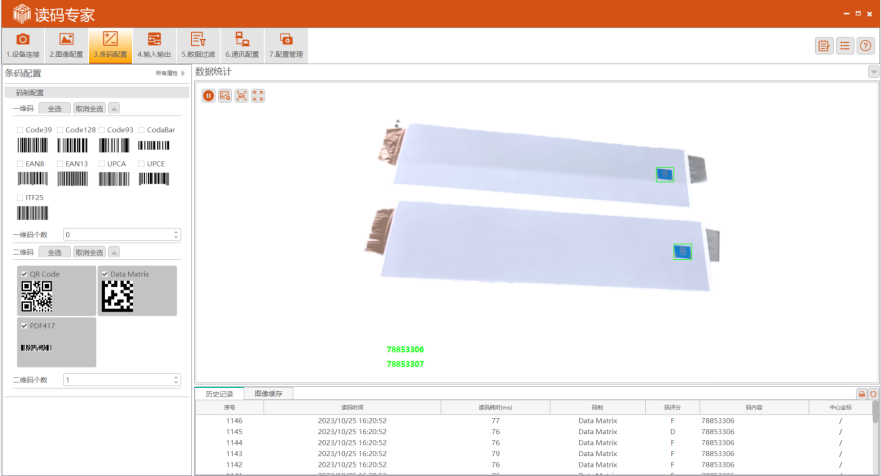Viewport: 881px width, 476px height.
Task: Go to 4.输入输出 step
Action: coord(154,45)
